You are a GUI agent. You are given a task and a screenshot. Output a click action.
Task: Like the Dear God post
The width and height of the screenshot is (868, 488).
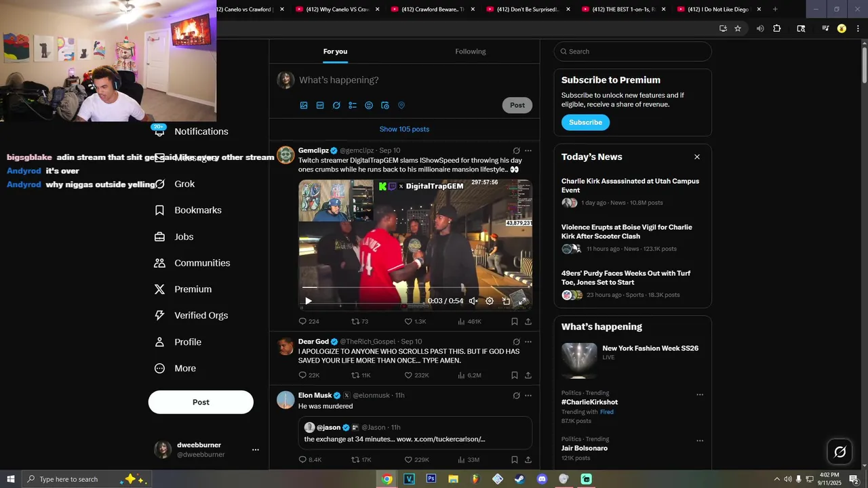tap(416, 375)
